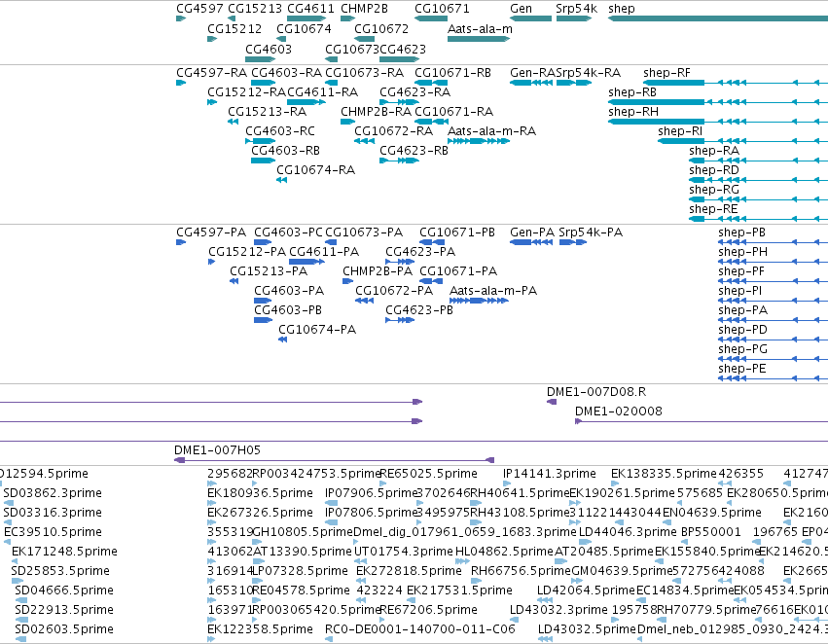Select the CHMP2B-PA protein label

(378, 271)
